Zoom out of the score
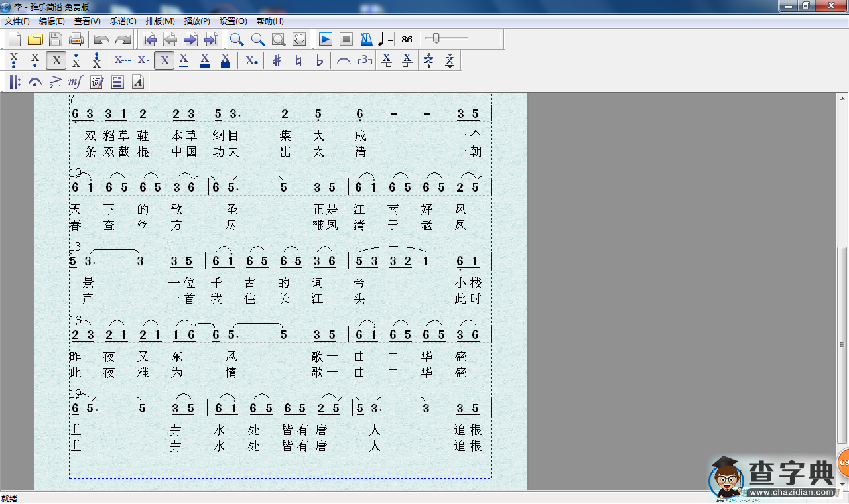This screenshot has width=849, height=504. (x=258, y=39)
